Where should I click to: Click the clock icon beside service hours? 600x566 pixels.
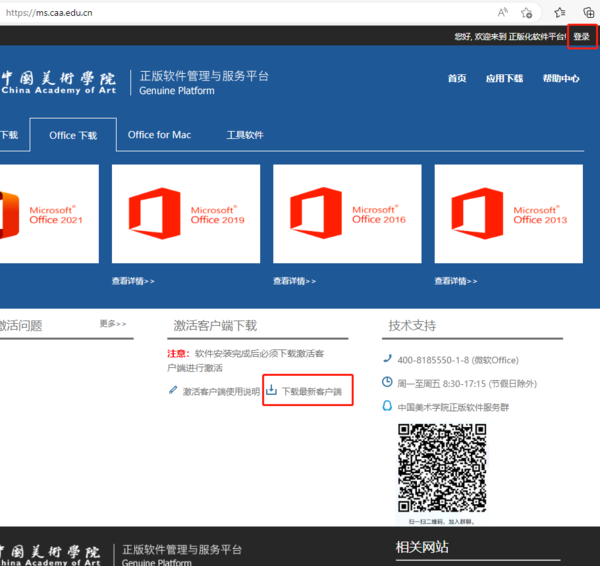pos(388,382)
